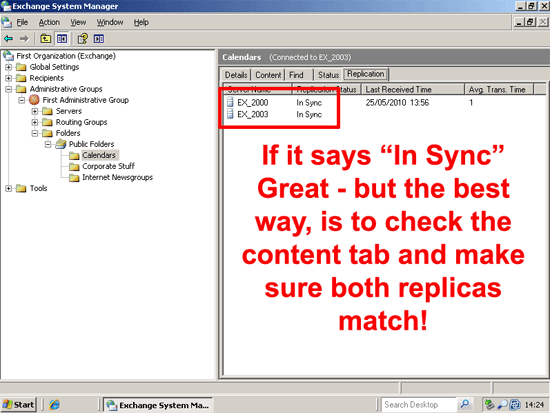
Task: Open the Window menu
Action: coord(110,22)
